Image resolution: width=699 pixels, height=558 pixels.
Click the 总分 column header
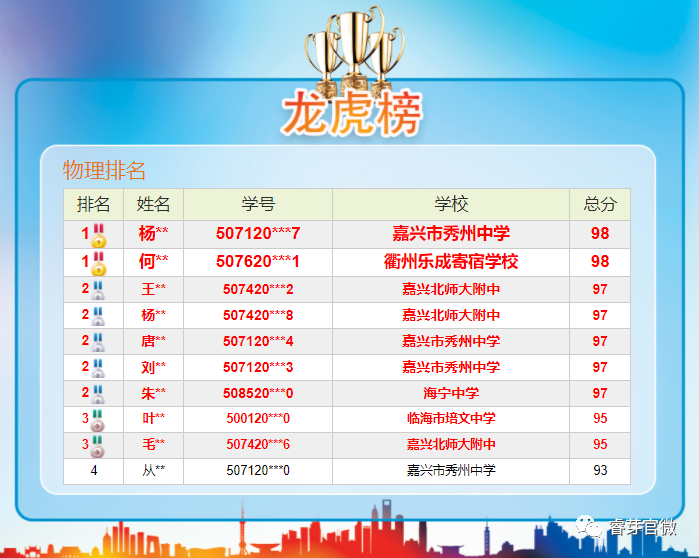(600, 204)
